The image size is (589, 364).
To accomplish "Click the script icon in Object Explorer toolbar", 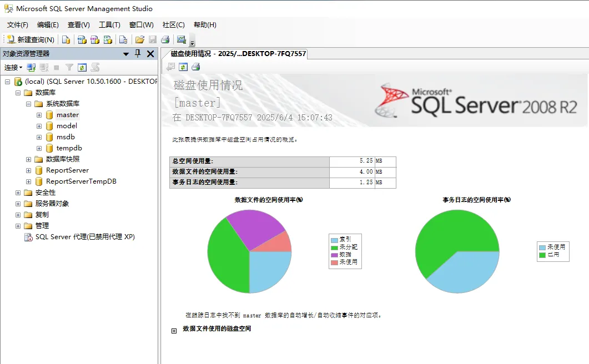I will [x=95, y=67].
